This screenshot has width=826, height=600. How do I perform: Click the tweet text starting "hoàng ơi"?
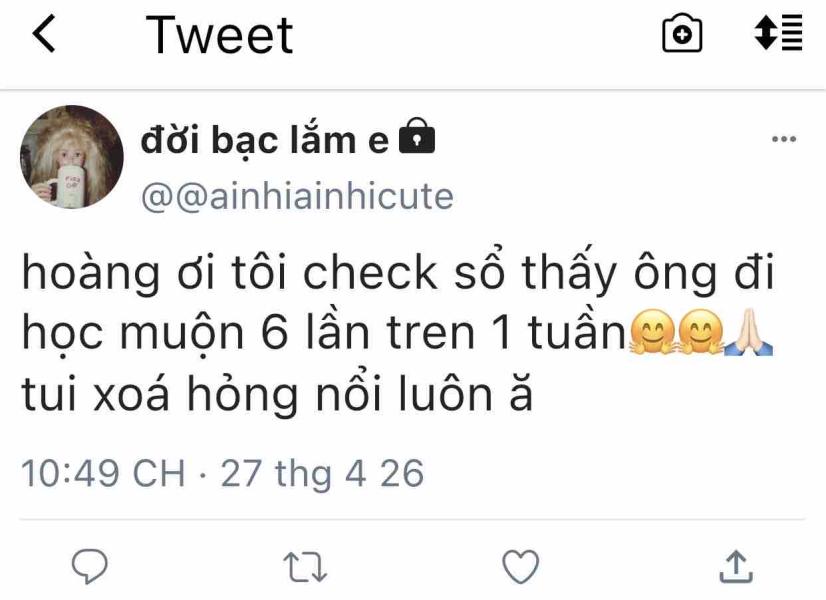(x=398, y=334)
